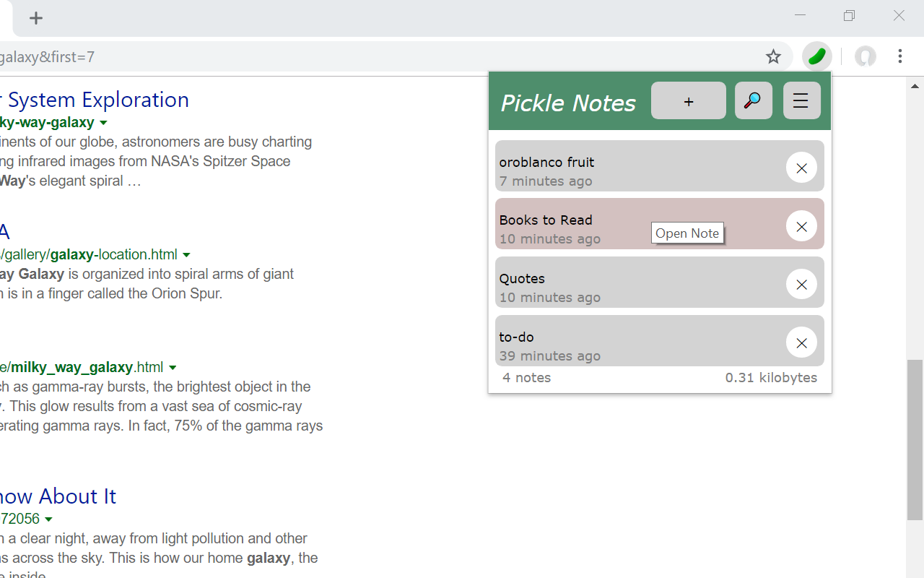924x578 pixels.
Task: Delete the 'to-do' note
Action: point(801,342)
